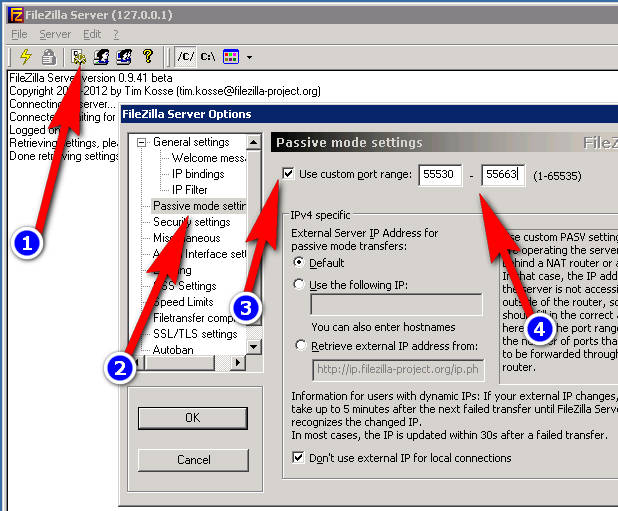This screenshot has height=511, width=618.
Task: Click the padlock lock-server icon
Action: click(49, 57)
